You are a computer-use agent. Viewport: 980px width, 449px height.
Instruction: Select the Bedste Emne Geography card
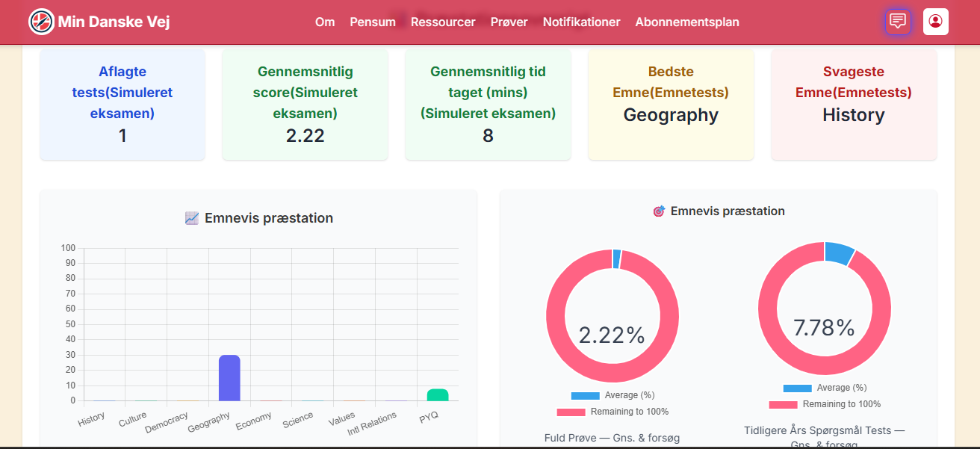(671, 105)
